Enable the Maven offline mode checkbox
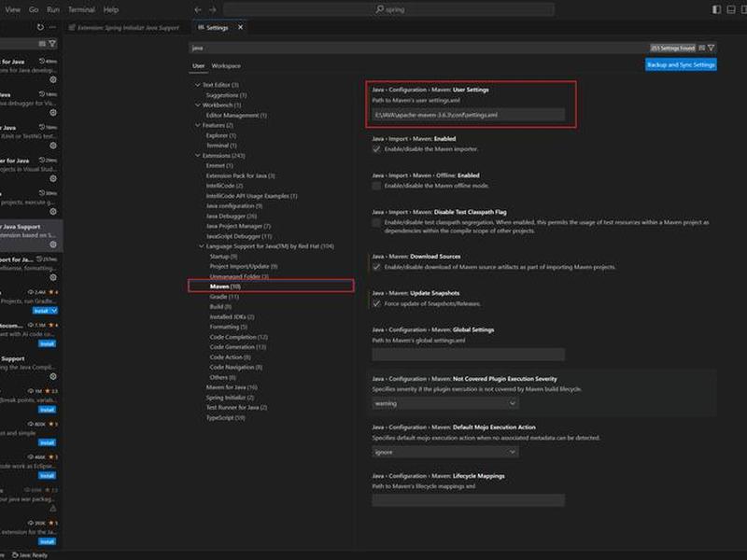This screenshot has width=747, height=560. click(x=376, y=186)
